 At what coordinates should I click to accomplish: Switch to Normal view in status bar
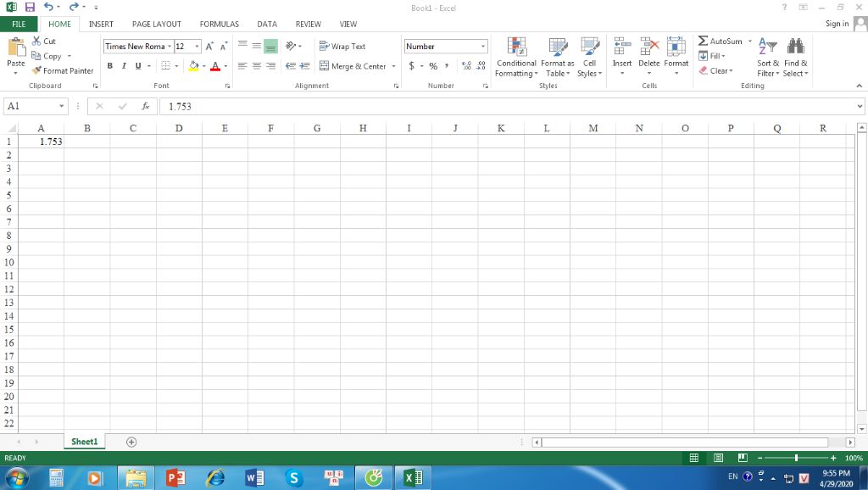pyautogui.click(x=693, y=458)
